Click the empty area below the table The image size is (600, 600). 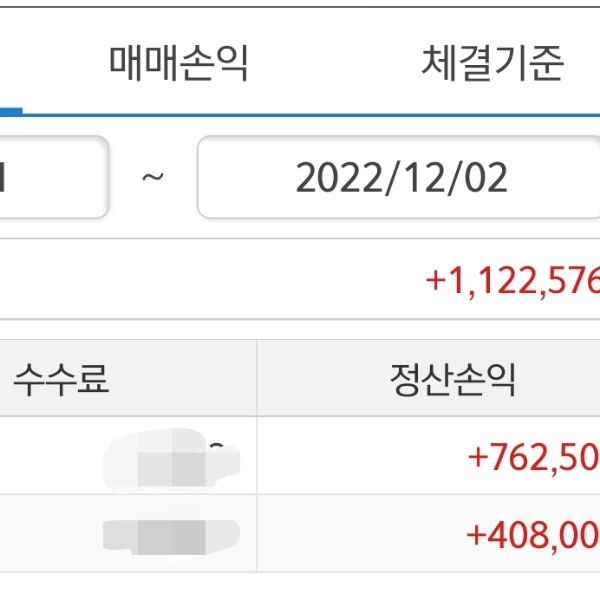point(300,586)
